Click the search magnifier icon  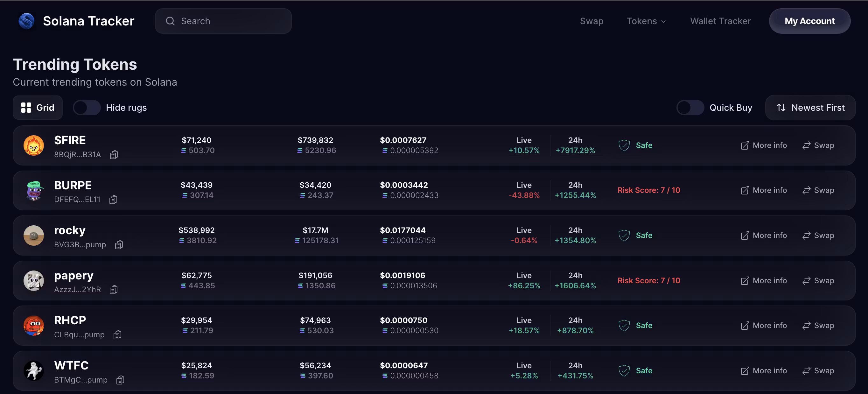170,21
